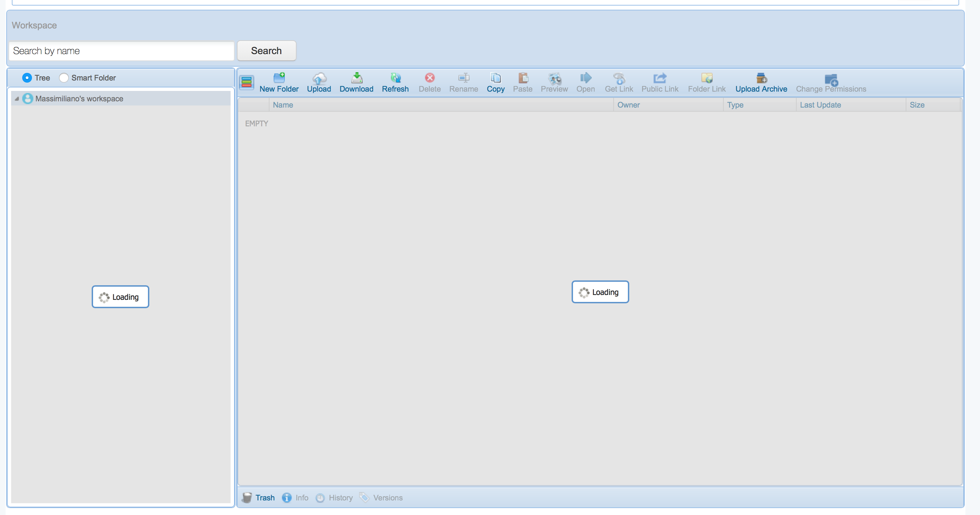The height and width of the screenshot is (515, 980).
Task: Select the Smart Folder radio option
Action: tap(64, 78)
